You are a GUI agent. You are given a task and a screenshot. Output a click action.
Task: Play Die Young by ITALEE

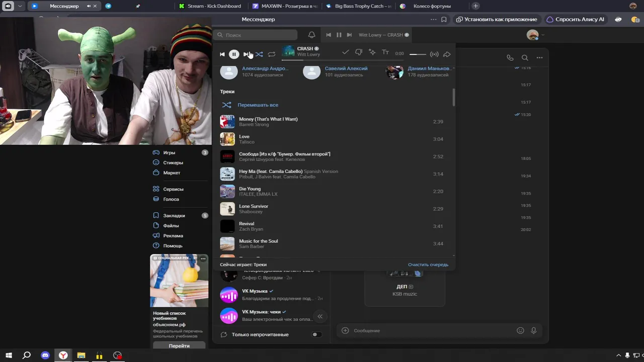(333, 192)
